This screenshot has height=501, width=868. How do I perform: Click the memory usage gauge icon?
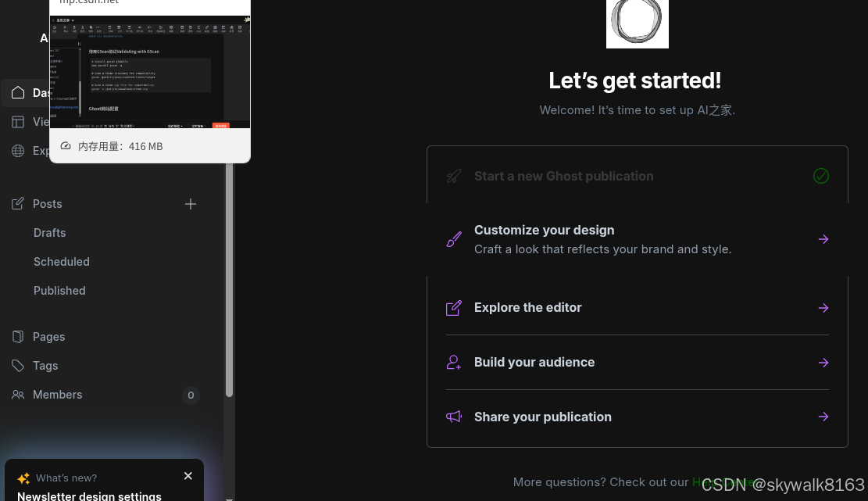pos(66,146)
